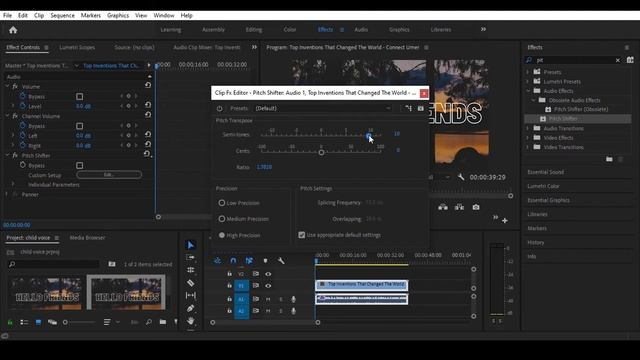This screenshot has width=640, height=360.
Task: Add a marker in the timeline
Action: pyautogui.click(x=265, y=260)
